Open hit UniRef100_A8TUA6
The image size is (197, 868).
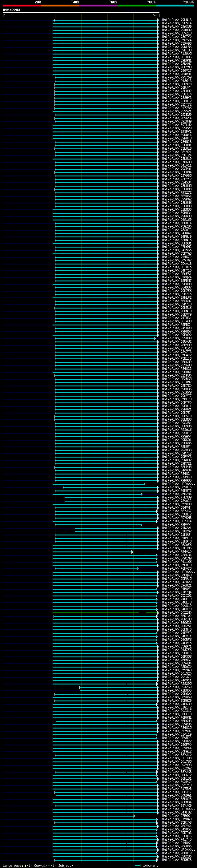[x=176, y=57]
